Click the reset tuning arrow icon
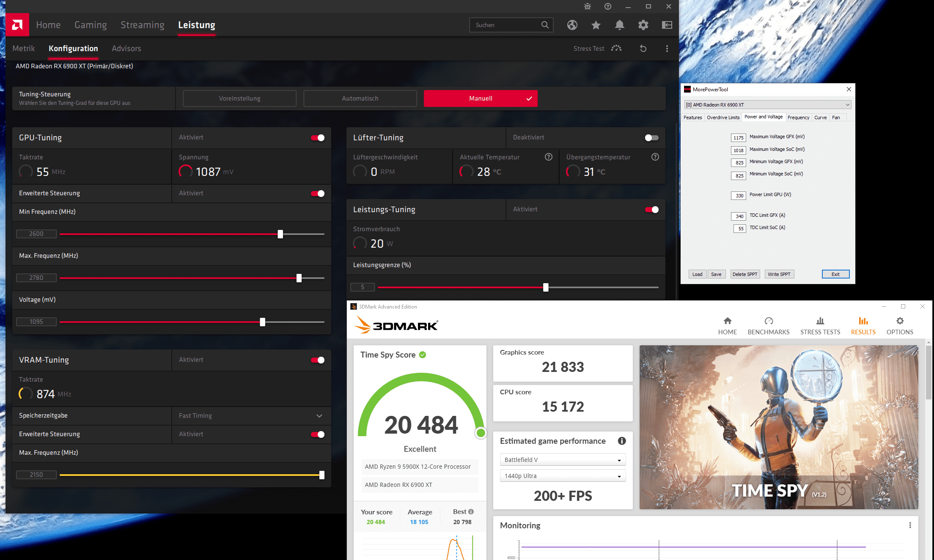This screenshot has height=560, width=934. (x=643, y=49)
